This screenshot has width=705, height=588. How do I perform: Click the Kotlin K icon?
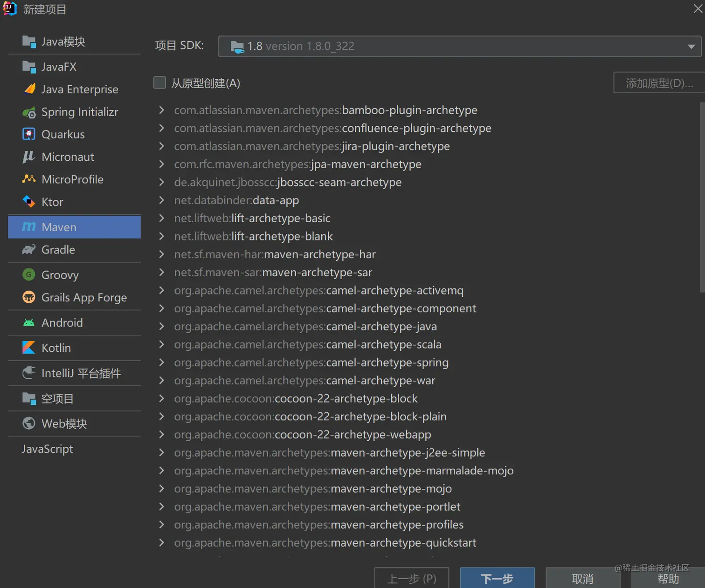29,348
